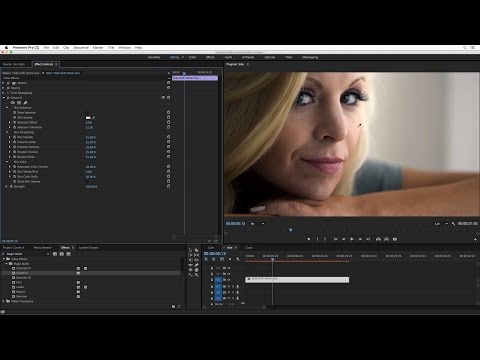Open Program Monitor wrench settings
This screenshot has height=360, width=480.
point(453,224)
